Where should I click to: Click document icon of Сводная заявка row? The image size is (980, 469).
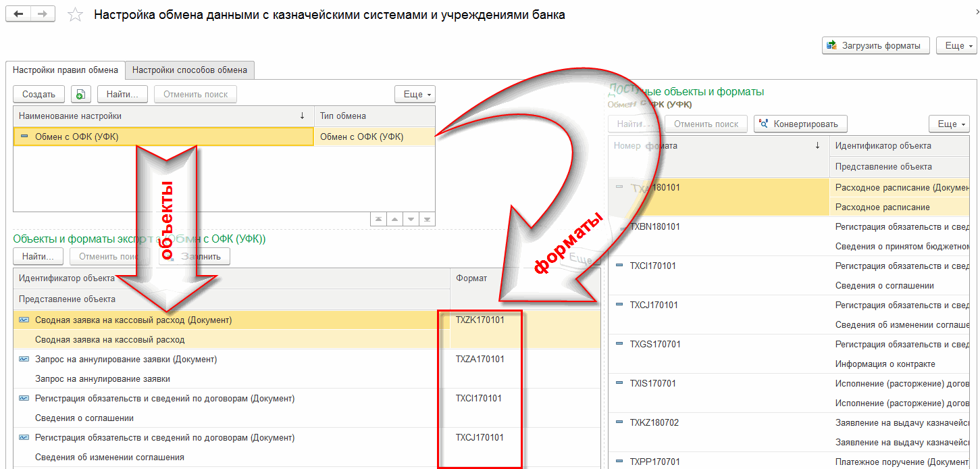[x=24, y=320]
